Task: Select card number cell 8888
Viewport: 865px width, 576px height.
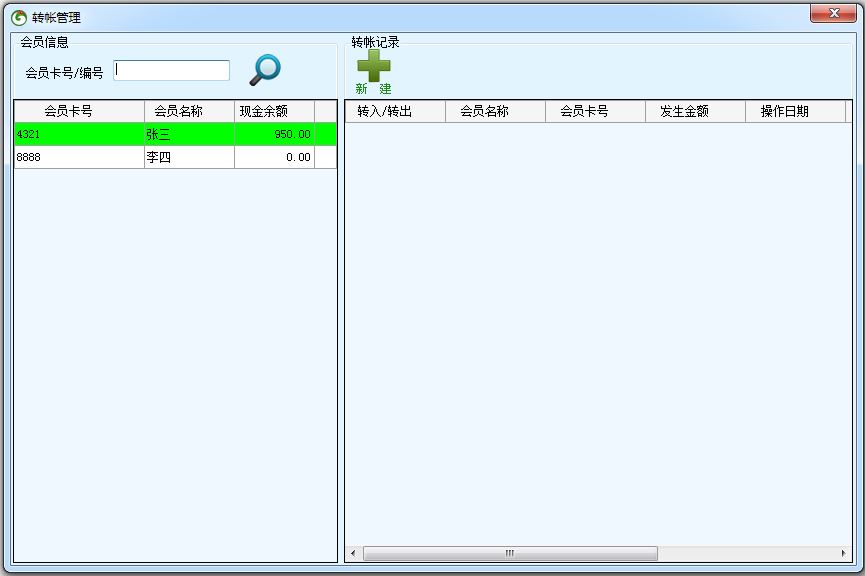Action: (x=79, y=157)
